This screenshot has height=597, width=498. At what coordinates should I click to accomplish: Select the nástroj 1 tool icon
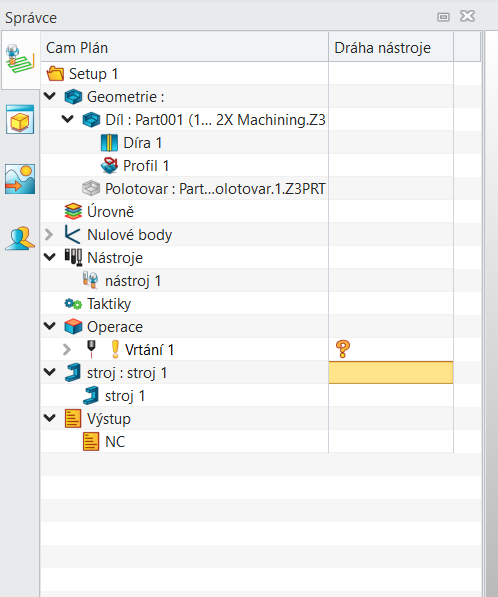pyautogui.click(x=91, y=281)
